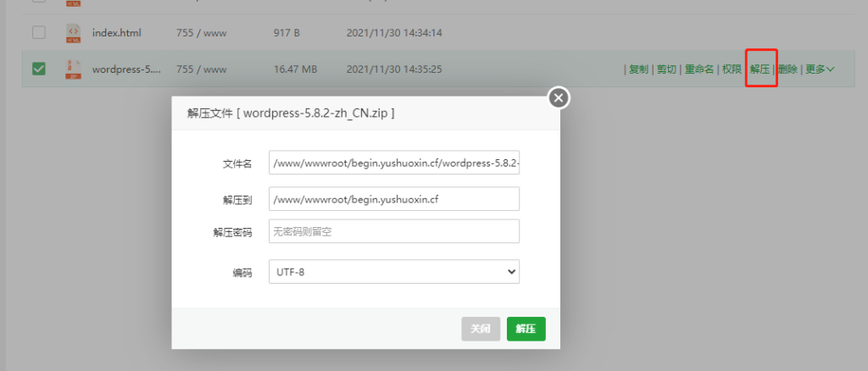Click the 解压密码 password field

(393, 231)
